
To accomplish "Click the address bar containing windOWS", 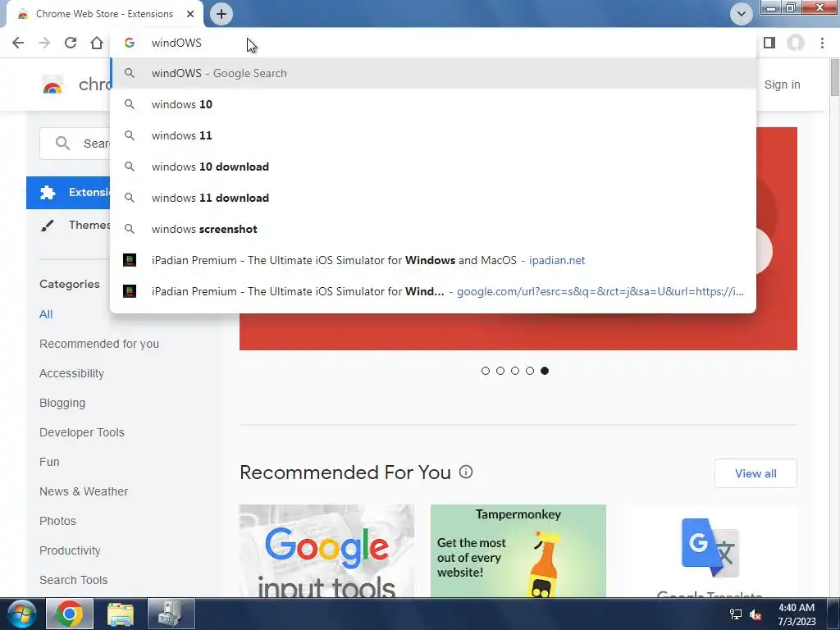I will click(433, 43).
